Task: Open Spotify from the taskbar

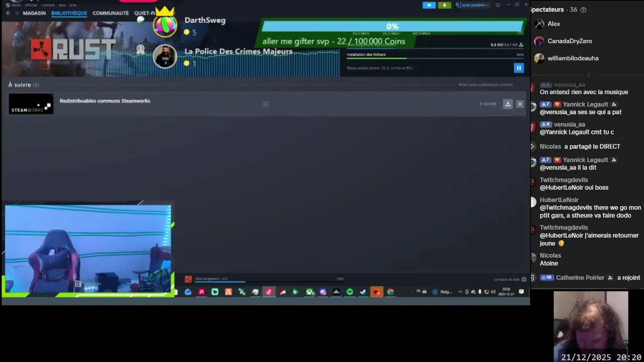Action: coord(350,292)
